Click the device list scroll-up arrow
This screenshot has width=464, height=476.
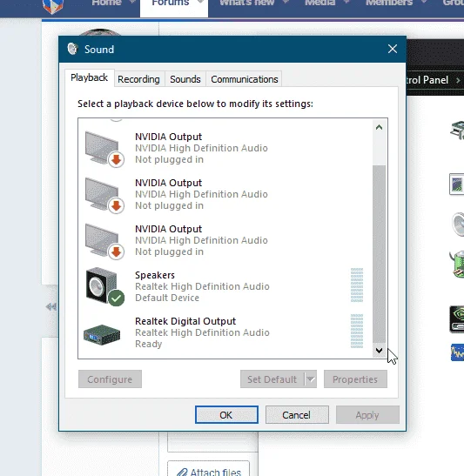(x=379, y=127)
